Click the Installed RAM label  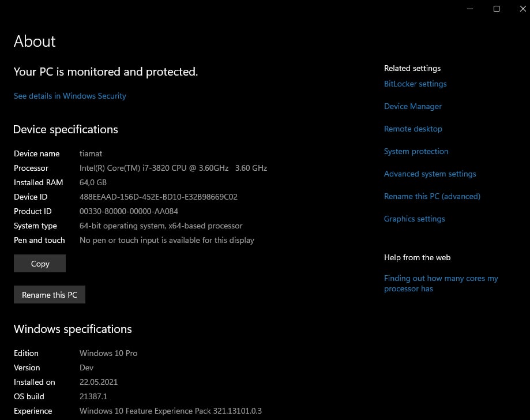click(x=38, y=183)
